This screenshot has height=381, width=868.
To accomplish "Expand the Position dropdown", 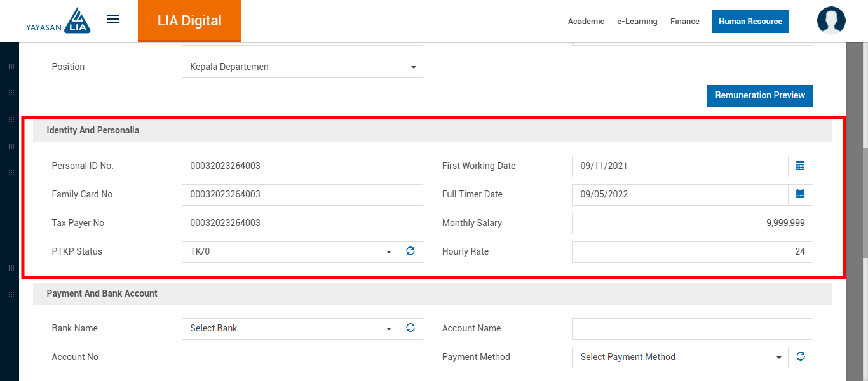I will click(302, 67).
